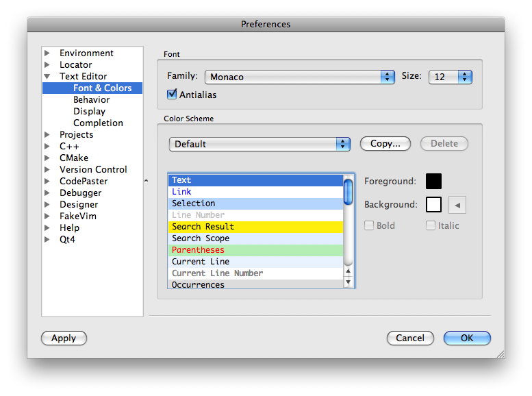The height and width of the screenshot is (396, 532).
Task: Collapse the Text Editor category
Action: coord(47,77)
